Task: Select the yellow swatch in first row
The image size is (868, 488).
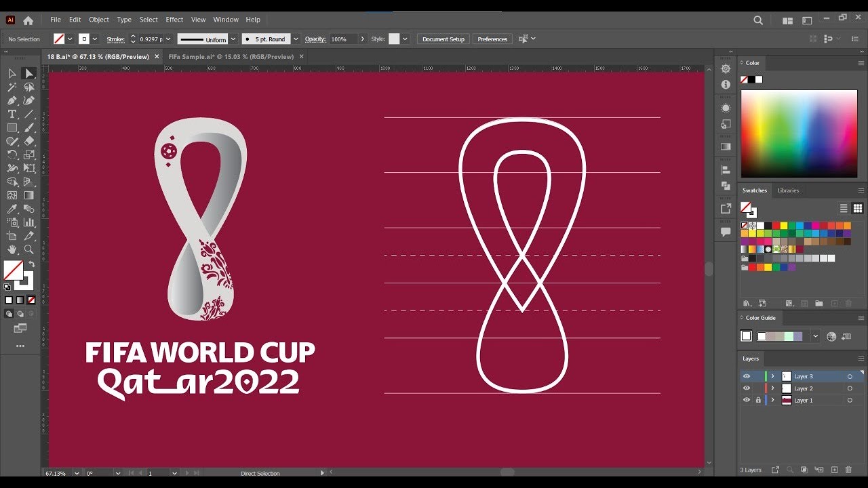Action: tap(783, 226)
